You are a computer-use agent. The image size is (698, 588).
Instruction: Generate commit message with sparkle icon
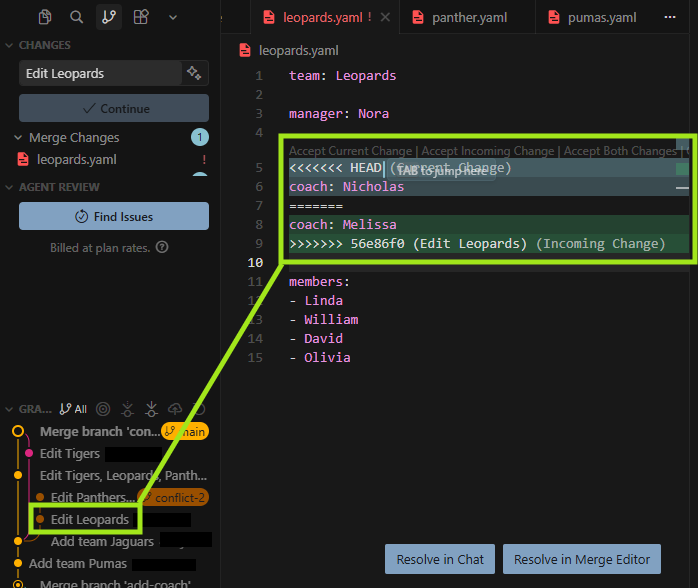click(194, 73)
